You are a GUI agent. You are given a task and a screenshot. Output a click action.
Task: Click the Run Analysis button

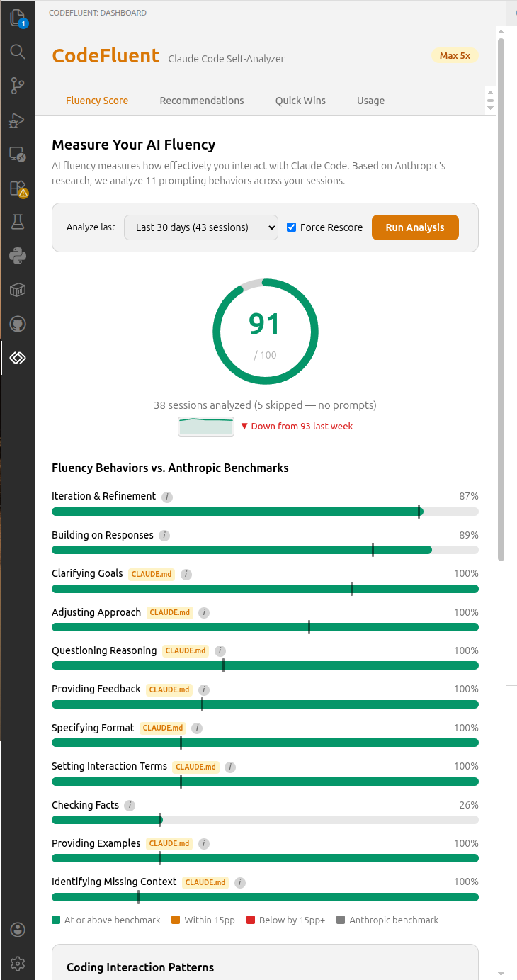415,227
